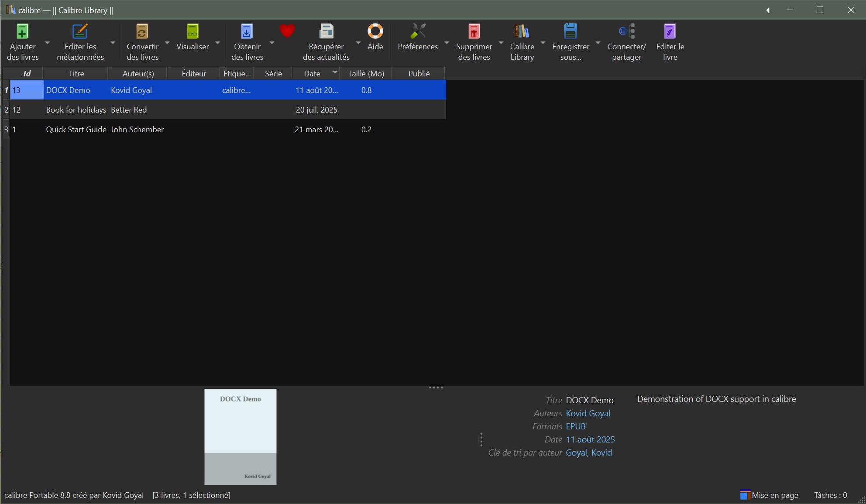Image resolution: width=866 pixels, height=504 pixels.
Task: Open Editer les métadonnées tool
Action: click(x=80, y=32)
